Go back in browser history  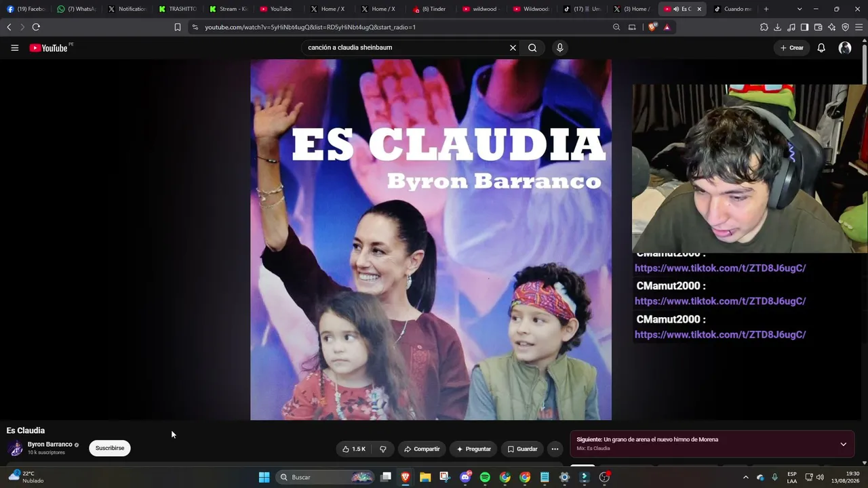pyautogui.click(x=9, y=27)
